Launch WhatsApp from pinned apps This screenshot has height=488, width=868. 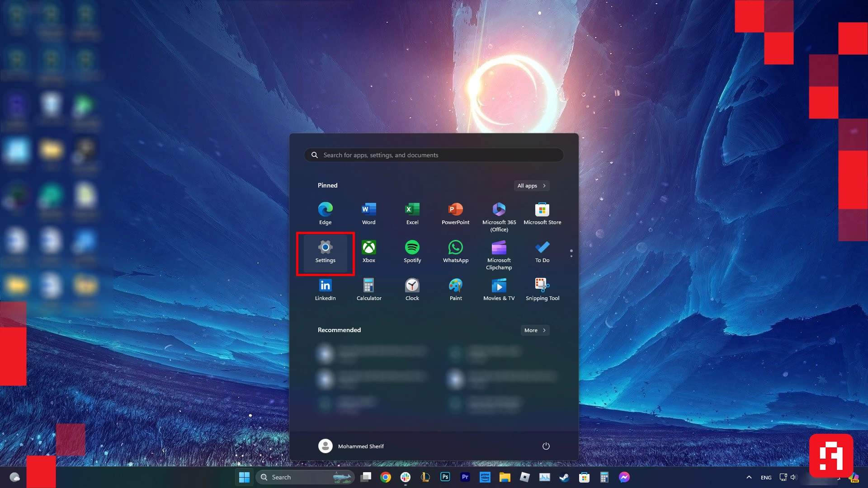point(456,252)
